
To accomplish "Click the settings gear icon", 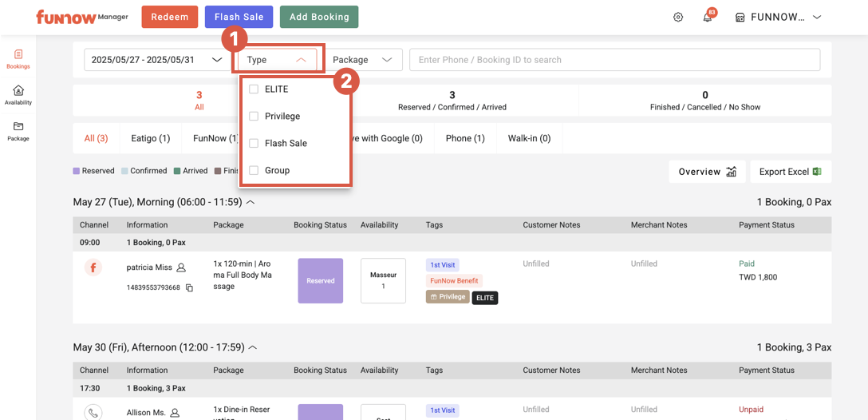I will pos(678,17).
